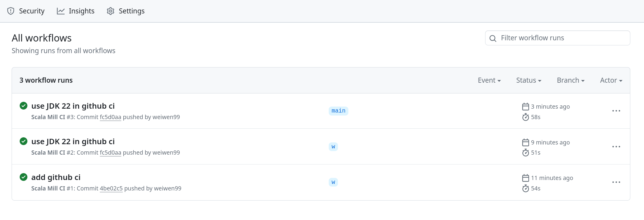The width and height of the screenshot is (644, 220).
Task: Open the three-dot menu for run #3
Action: click(616, 111)
